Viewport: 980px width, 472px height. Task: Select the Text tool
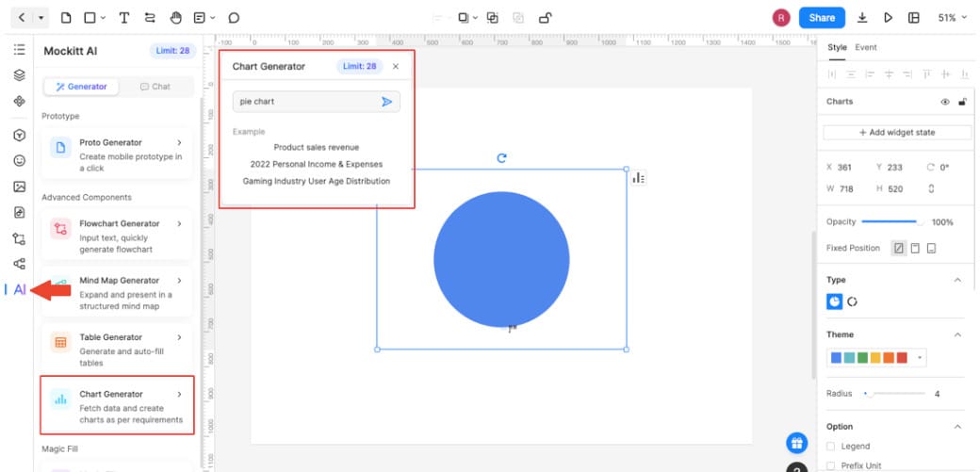click(123, 18)
